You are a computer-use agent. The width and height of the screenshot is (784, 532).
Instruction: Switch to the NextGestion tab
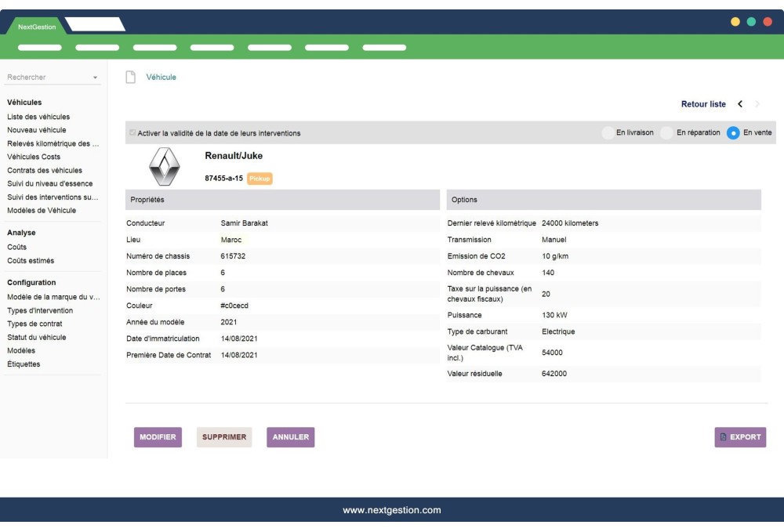pos(37,27)
